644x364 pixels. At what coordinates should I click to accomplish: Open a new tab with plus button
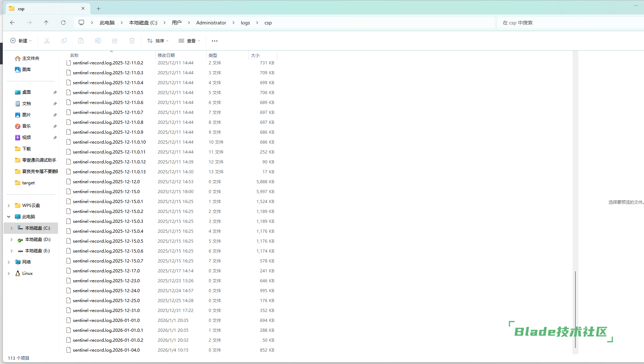click(99, 8)
